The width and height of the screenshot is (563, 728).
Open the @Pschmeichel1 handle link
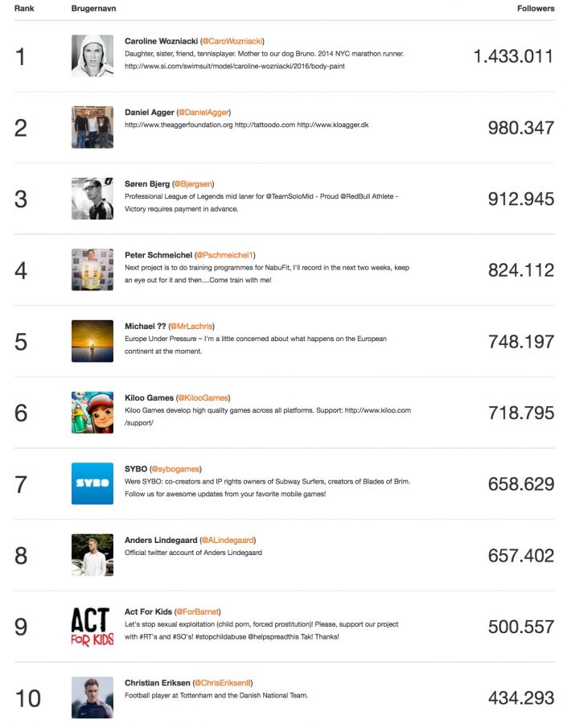pyautogui.click(x=224, y=255)
